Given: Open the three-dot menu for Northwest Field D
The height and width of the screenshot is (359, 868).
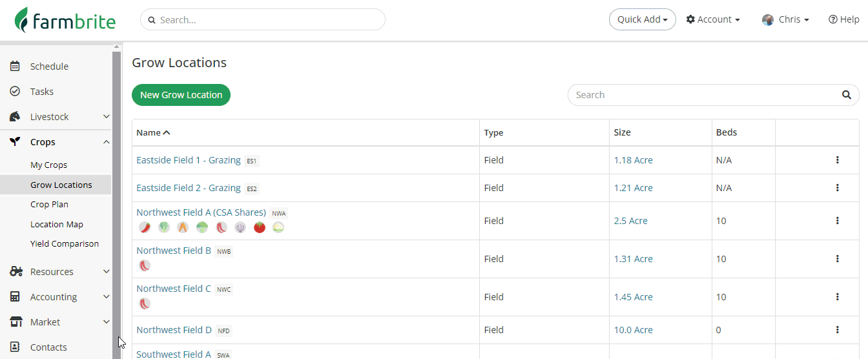Looking at the screenshot, I should coord(837,330).
